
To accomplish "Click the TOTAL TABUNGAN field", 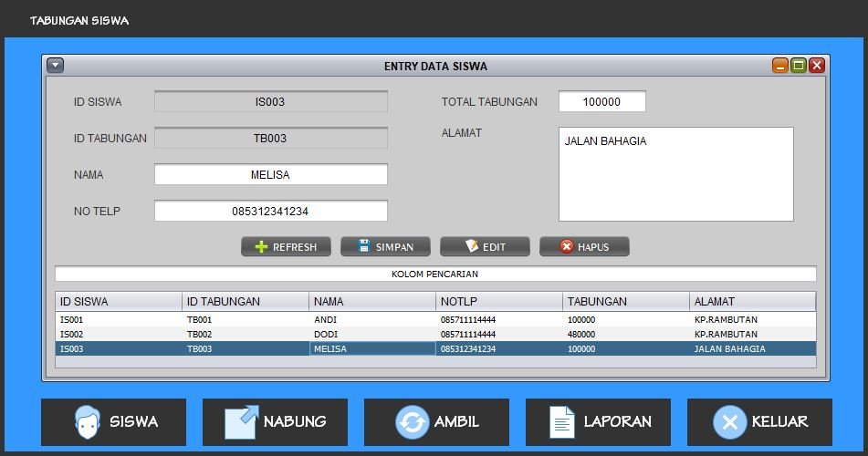I will (601, 102).
